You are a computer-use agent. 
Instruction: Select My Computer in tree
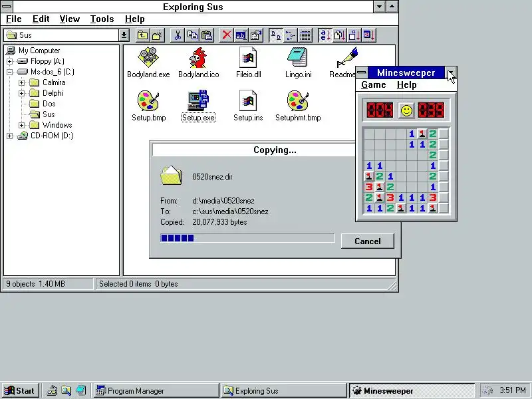tap(39, 51)
